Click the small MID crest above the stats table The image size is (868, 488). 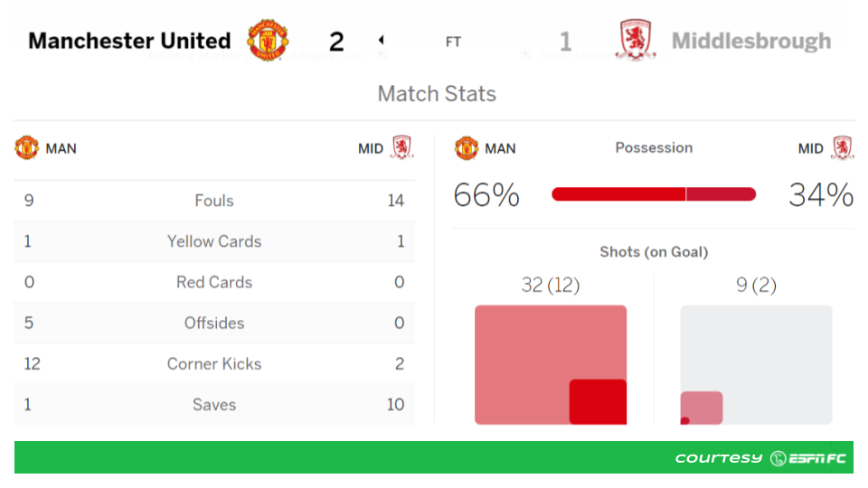401,147
